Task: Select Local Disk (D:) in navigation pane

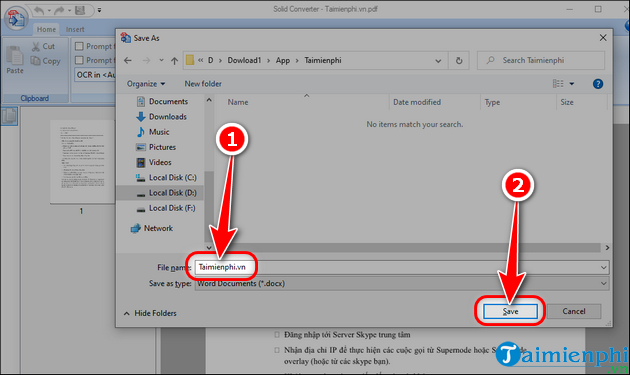Action: (x=161, y=193)
